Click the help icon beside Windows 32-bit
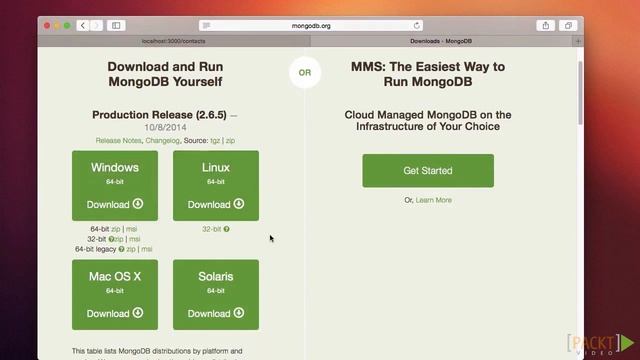The width and height of the screenshot is (640, 360). point(111,239)
